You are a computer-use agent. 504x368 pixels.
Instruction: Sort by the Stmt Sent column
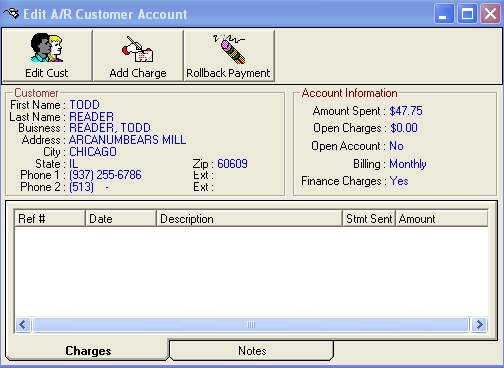coord(369,219)
